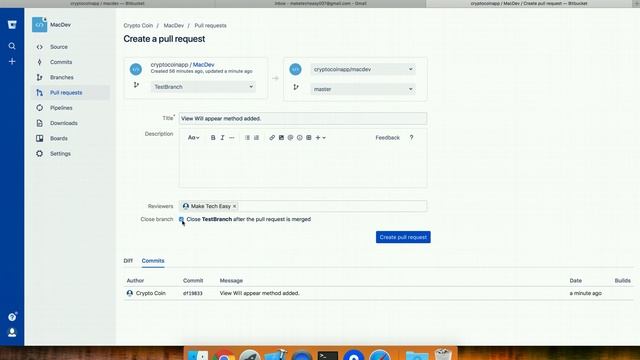
Task: Click the mention icon in editor toolbar
Action: (290, 138)
